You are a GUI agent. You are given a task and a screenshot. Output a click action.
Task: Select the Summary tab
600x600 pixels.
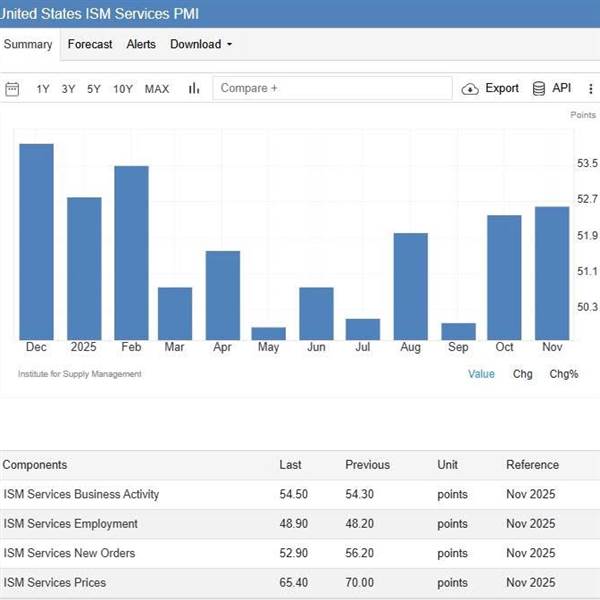point(28,44)
